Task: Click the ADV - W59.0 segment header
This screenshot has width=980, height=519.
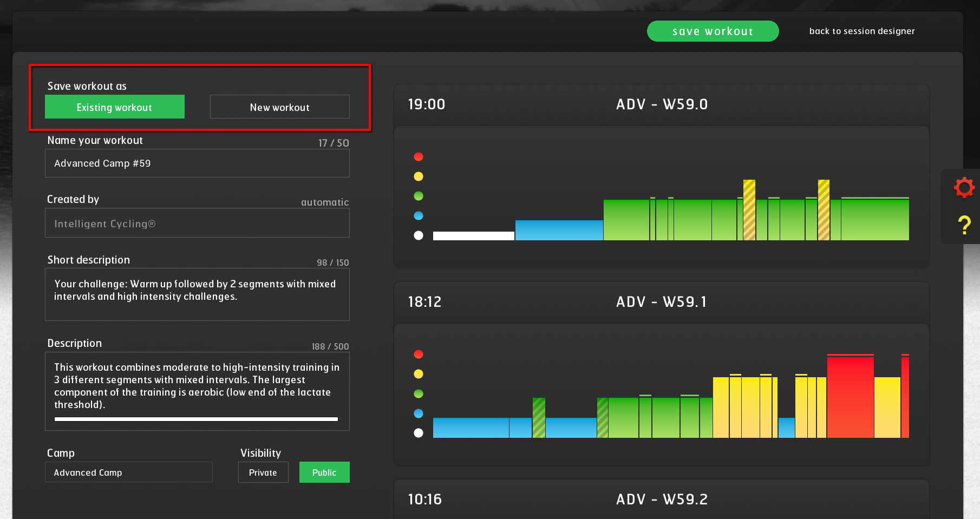Action: [661, 104]
